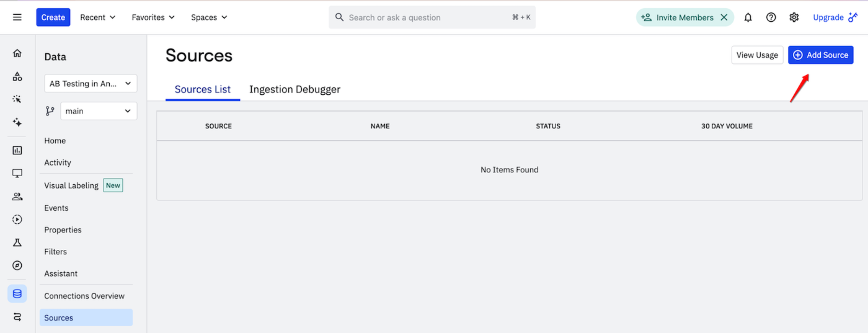868x333 pixels.
Task: Expand the project selector showing AB Testing
Action: pos(90,83)
